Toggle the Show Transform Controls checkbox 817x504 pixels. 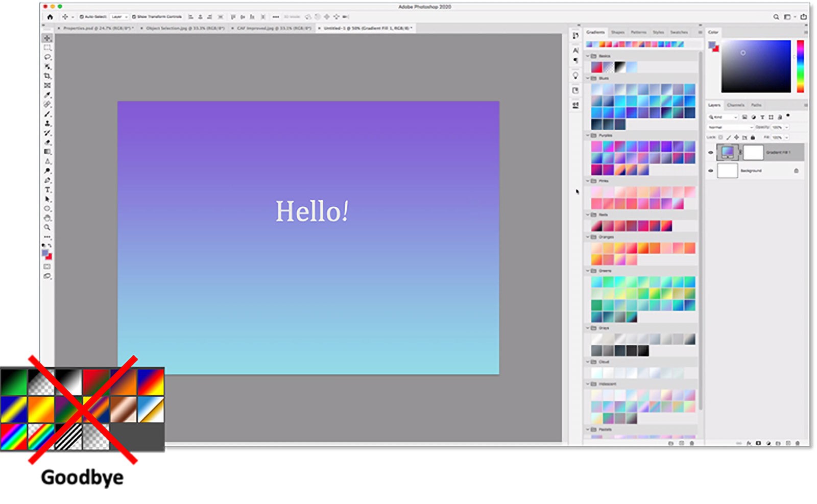134,17
